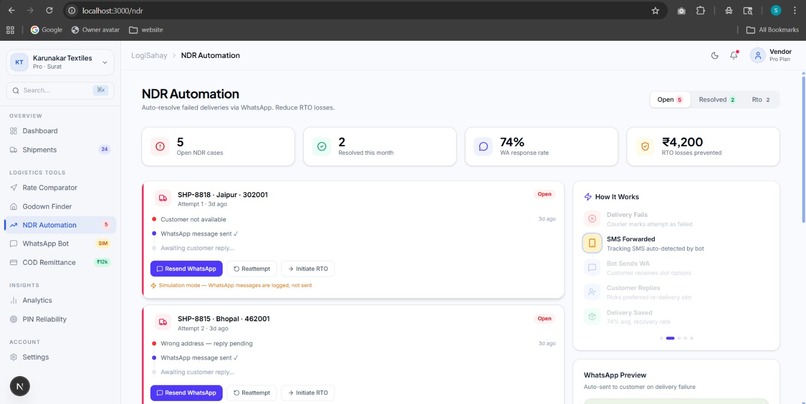The image size is (806, 404).
Task: Click the Rate Comparator arrow icon
Action: [13, 188]
